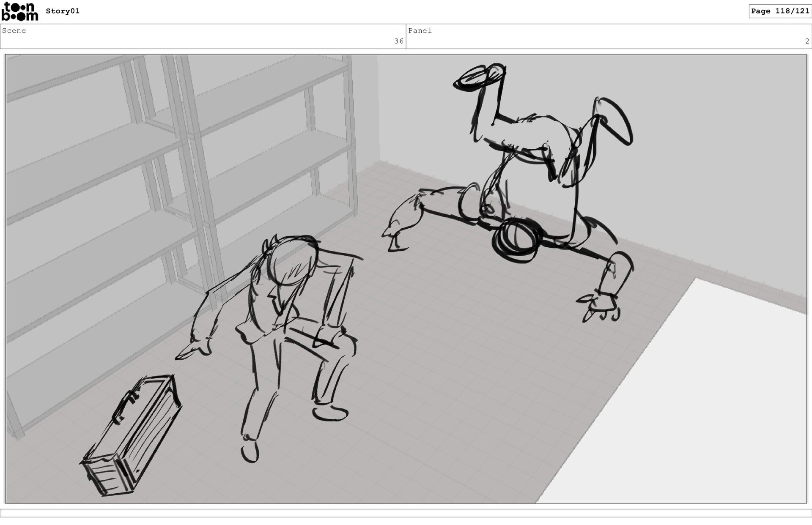Click the Toon Boom logo
The height and width of the screenshot is (525, 812).
pyautogui.click(x=19, y=11)
